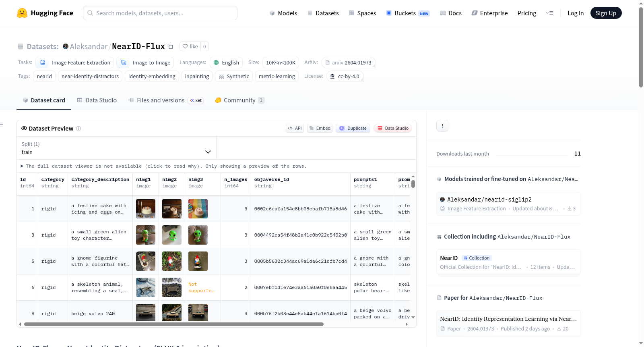Open the nimg1 thumbnail in the green alien row
644x347 pixels.
146,235
